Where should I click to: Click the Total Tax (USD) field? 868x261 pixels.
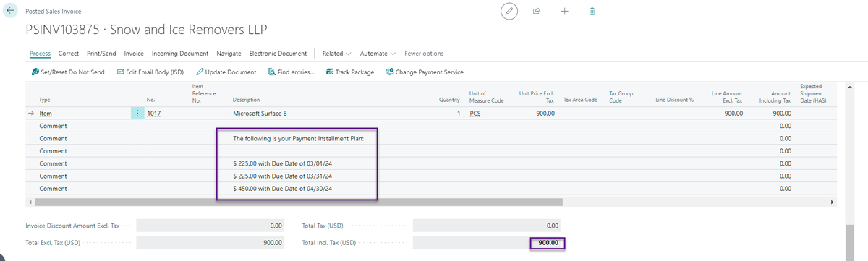click(x=488, y=226)
